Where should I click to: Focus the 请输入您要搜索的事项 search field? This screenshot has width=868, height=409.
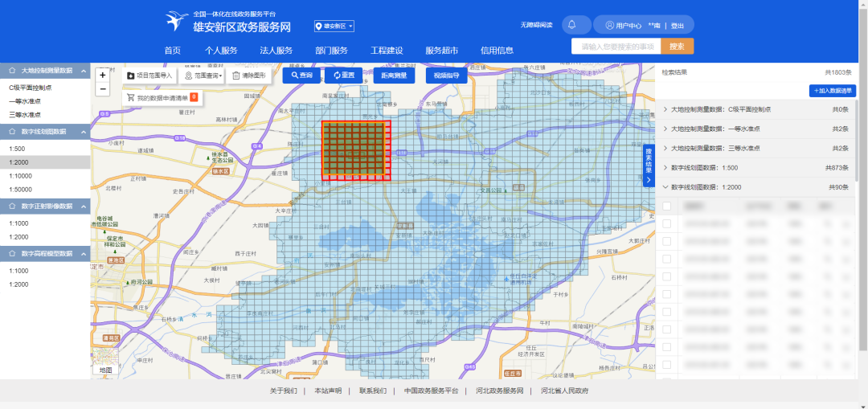click(x=616, y=47)
